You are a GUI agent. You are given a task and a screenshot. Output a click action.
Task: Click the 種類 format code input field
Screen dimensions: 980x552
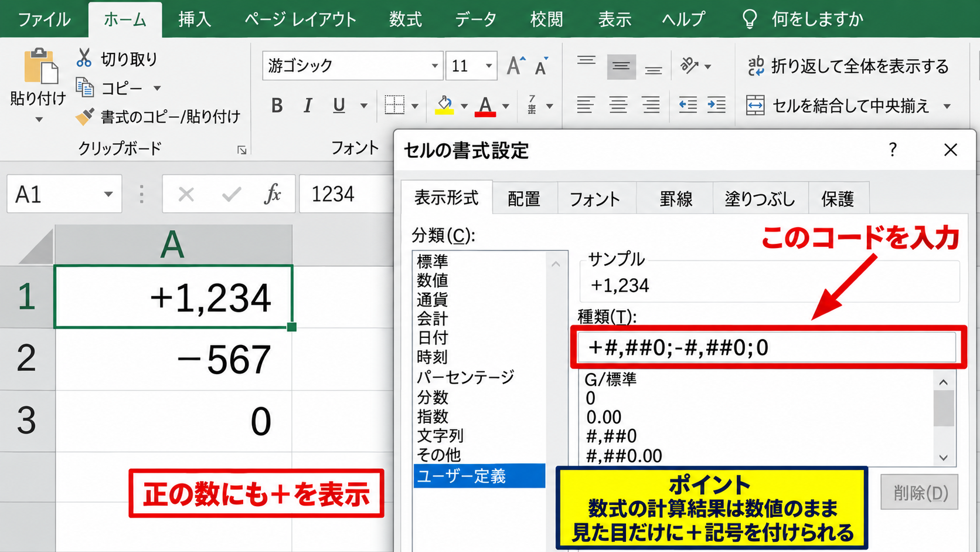768,347
